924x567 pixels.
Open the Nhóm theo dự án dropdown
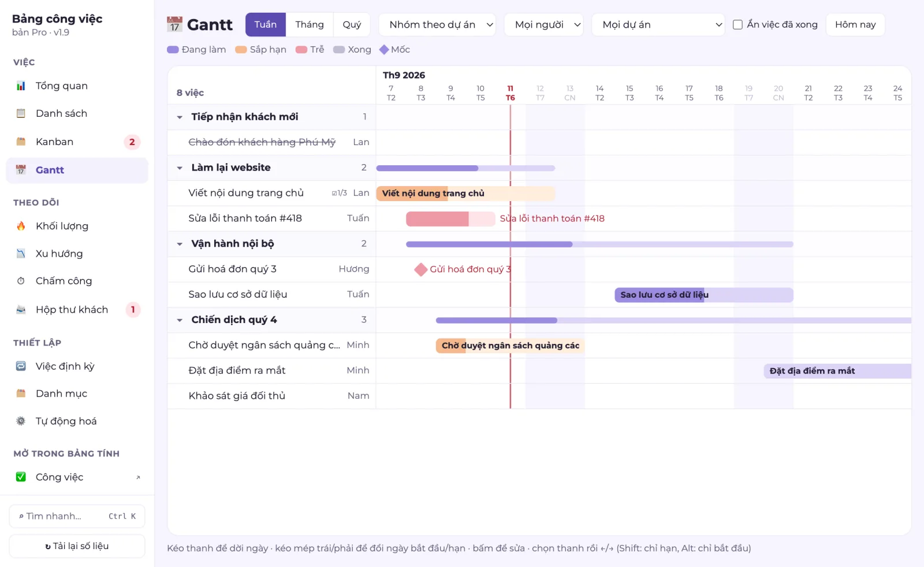click(x=437, y=25)
